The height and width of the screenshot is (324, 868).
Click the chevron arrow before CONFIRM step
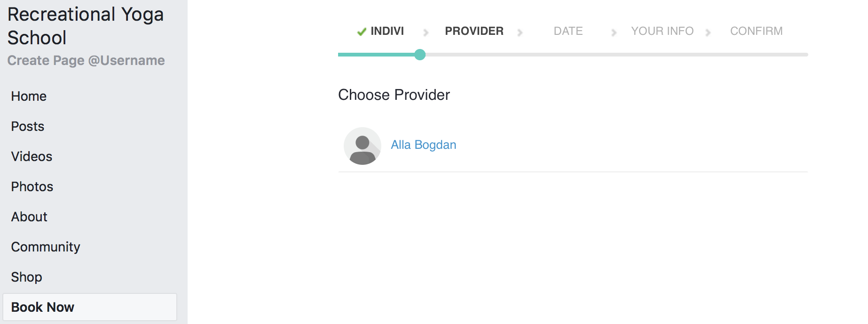(708, 32)
